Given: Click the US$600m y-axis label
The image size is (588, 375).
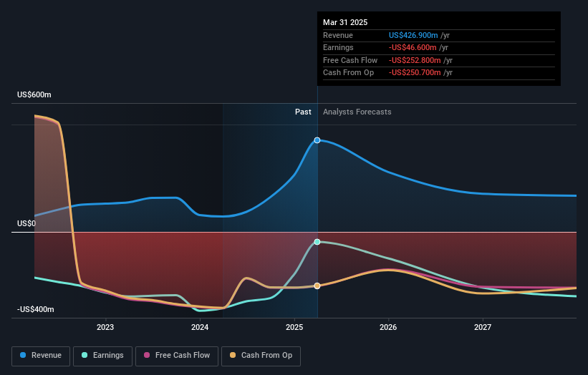Looking at the screenshot, I should 34,94.
